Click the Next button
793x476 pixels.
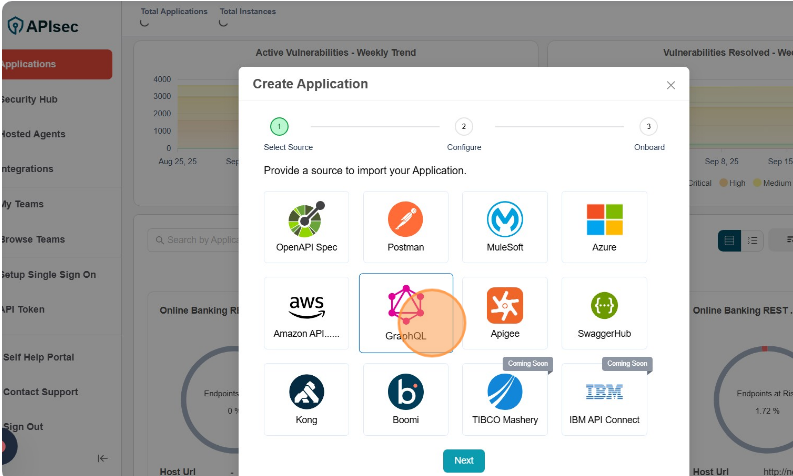coord(463,461)
